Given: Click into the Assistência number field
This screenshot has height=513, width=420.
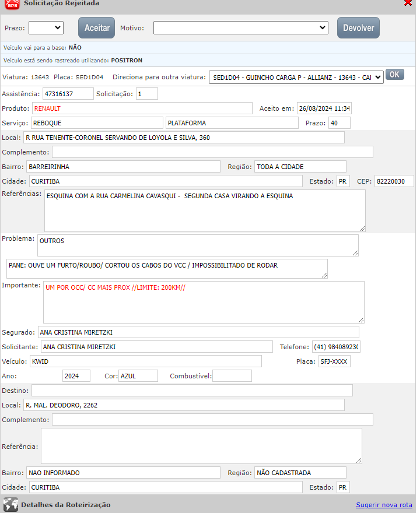Looking at the screenshot, I should point(68,93).
